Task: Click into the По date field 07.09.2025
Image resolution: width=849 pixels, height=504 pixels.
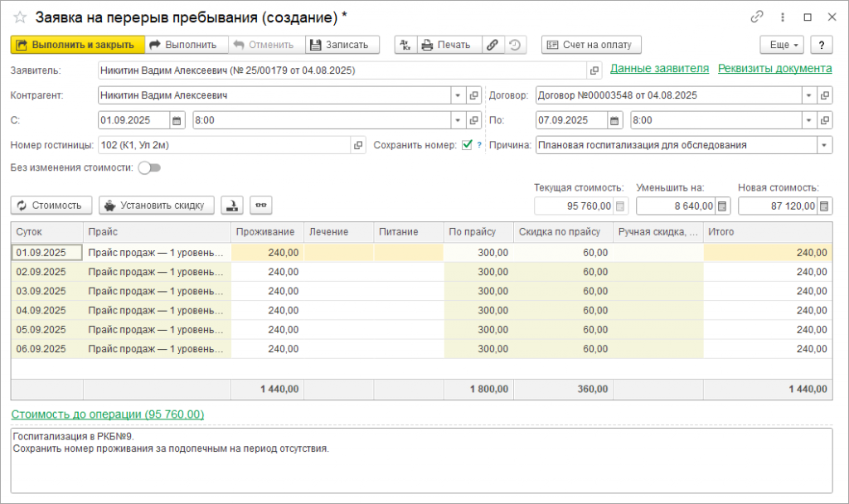Action: tap(571, 120)
